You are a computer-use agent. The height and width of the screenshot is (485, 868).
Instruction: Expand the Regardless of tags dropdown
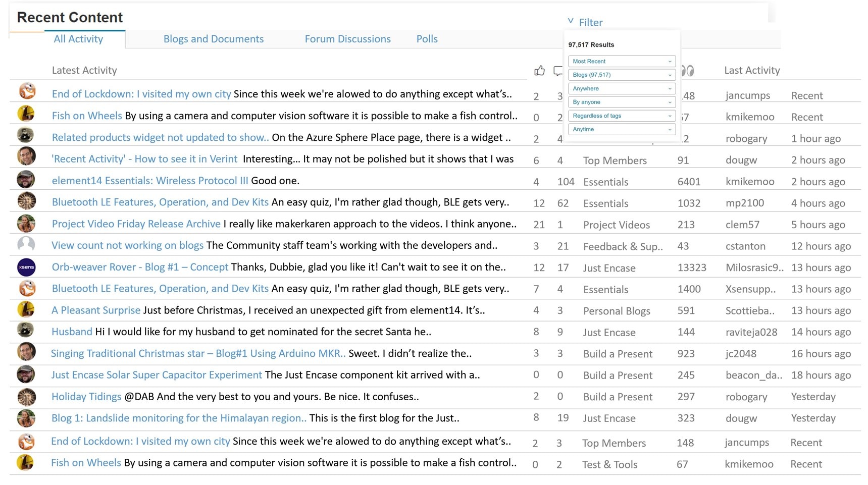point(622,116)
